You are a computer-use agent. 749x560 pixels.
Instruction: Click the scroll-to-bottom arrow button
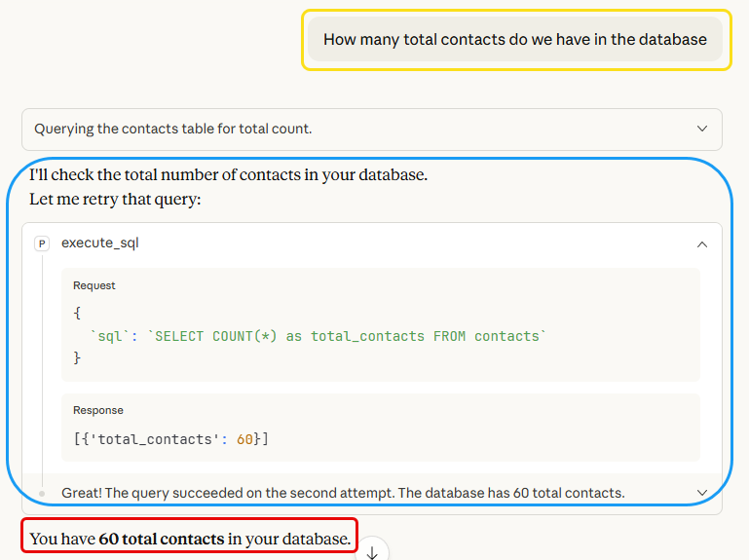[x=372, y=552]
